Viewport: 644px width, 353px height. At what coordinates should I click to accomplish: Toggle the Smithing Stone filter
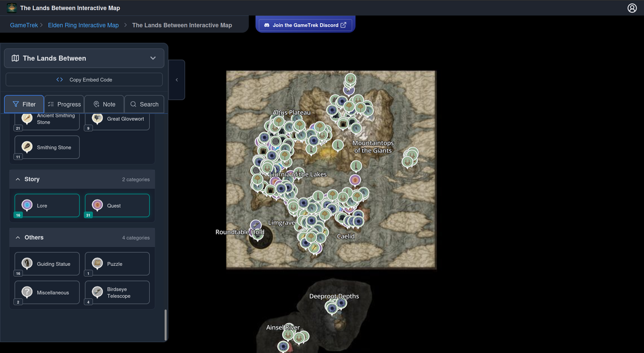pos(47,147)
